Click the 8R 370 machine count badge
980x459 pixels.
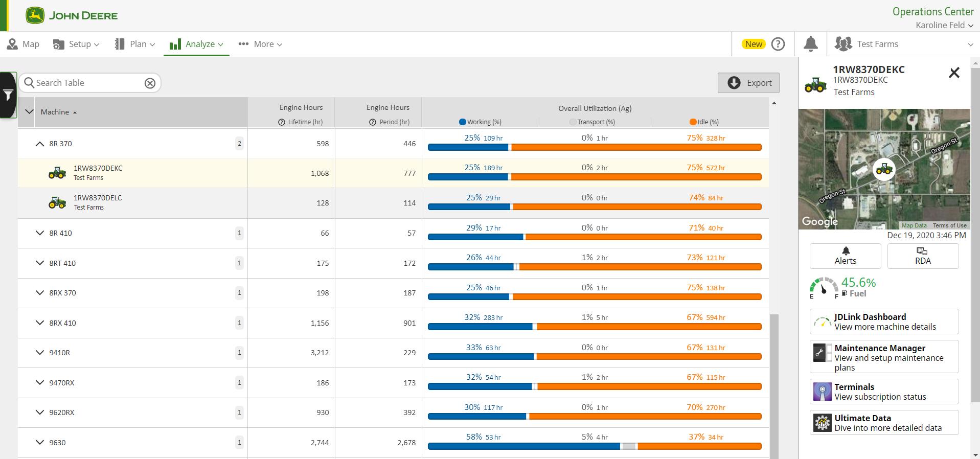(x=239, y=144)
